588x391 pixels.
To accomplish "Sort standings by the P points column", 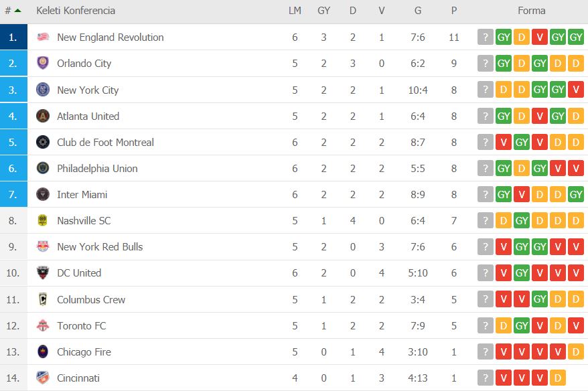I will point(454,11).
